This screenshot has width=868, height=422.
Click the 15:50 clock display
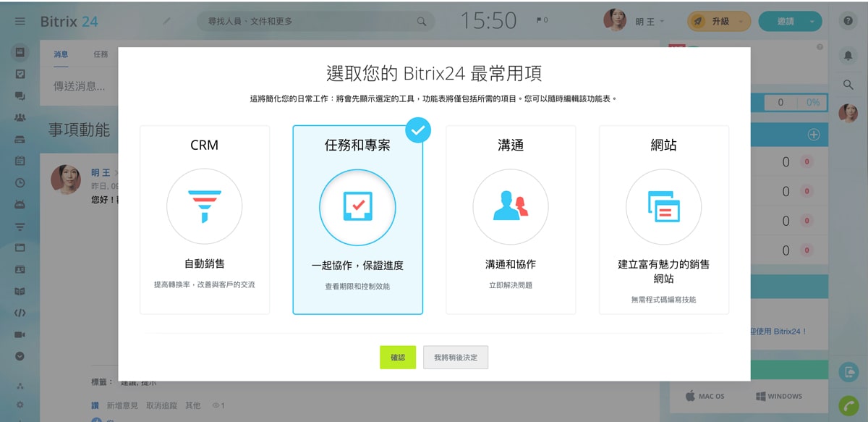click(x=489, y=21)
